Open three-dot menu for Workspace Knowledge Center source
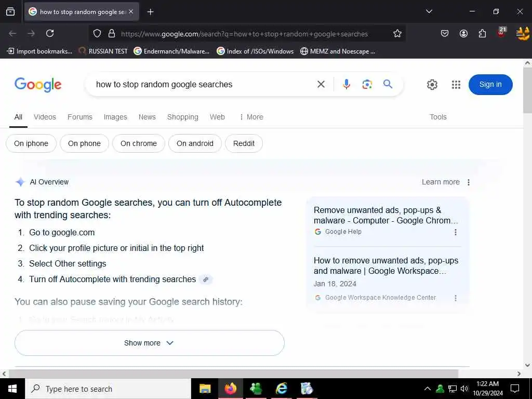The height and width of the screenshot is (399, 532). coord(455,298)
